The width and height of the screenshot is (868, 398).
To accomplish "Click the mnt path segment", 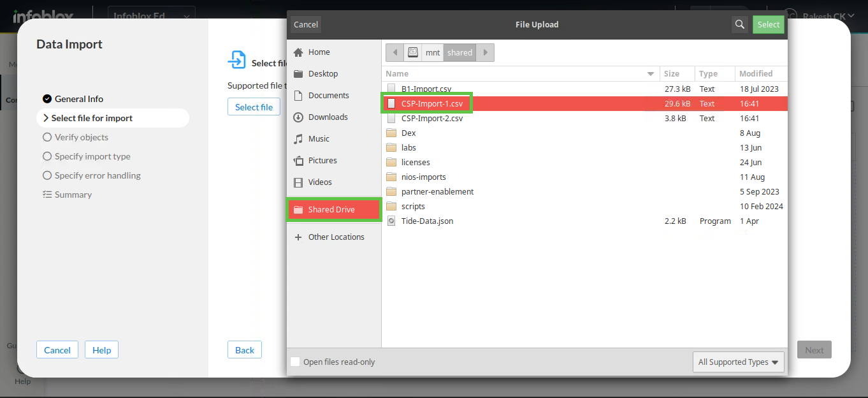I will pos(433,52).
